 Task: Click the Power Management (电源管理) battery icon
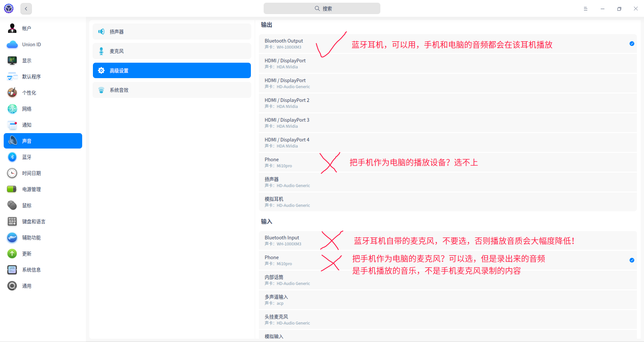12,189
